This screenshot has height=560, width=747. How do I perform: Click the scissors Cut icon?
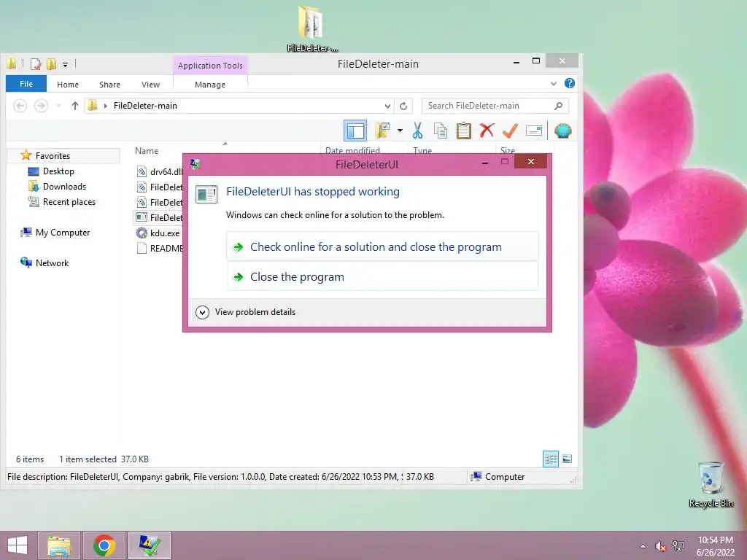pyautogui.click(x=417, y=131)
